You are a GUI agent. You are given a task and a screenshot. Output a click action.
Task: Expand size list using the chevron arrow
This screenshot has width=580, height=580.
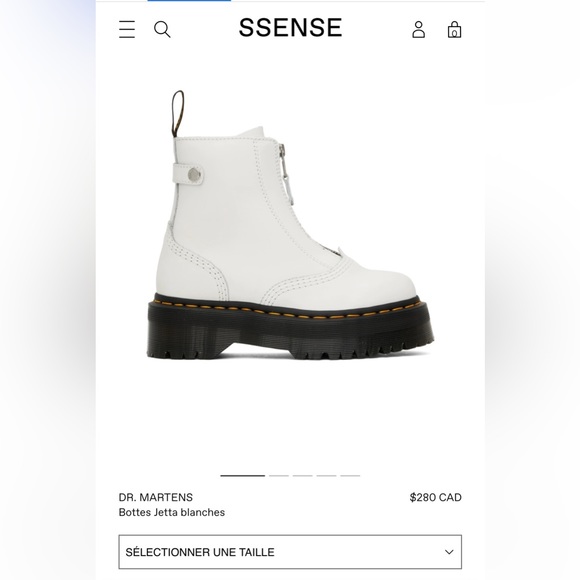449,552
